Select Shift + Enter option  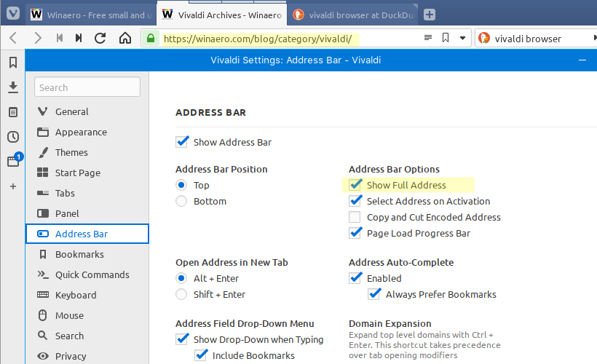point(181,294)
